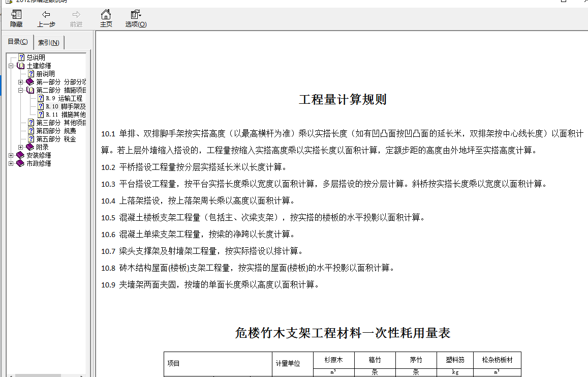Image resolution: width=588 pixels, height=377 pixels.
Task: Click question-mark icon beside 总说明
Action: point(22,57)
